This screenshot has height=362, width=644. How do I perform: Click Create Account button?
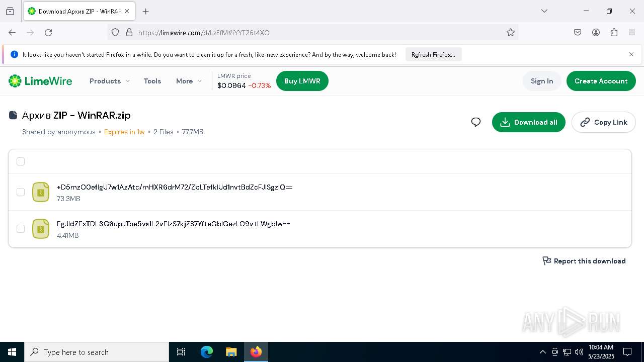coord(601,81)
